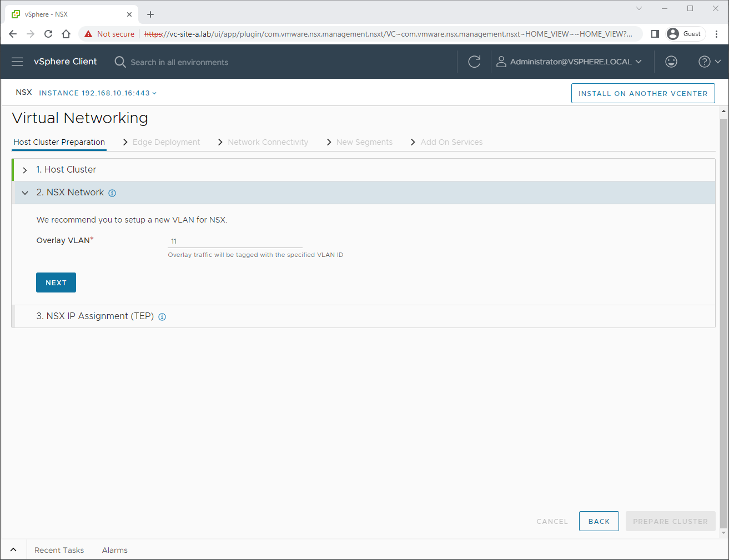Go to browser home page
This screenshot has height=560, width=729.
point(66,34)
